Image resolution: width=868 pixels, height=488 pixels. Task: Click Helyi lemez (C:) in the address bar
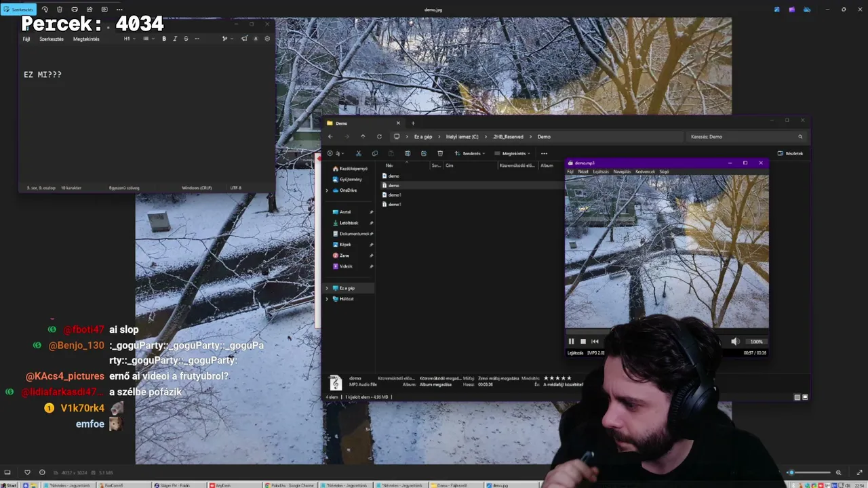[x=462, y=137]
